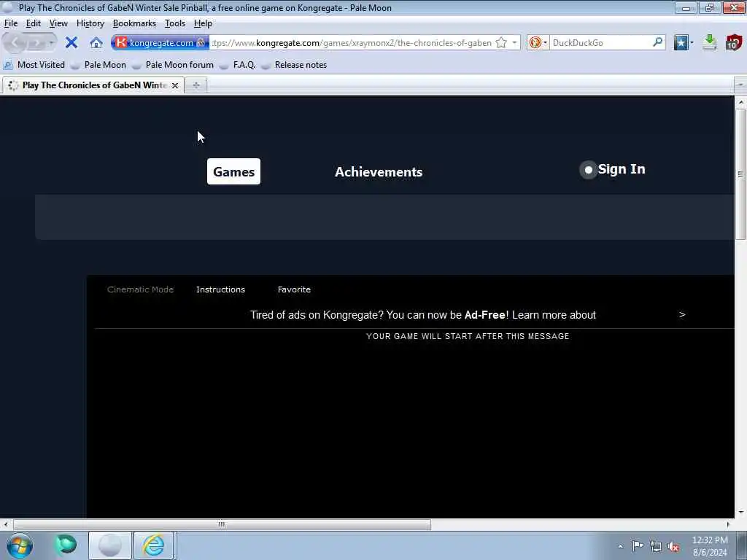Click the address bar URL text
This screenshot has width=747, height=560.
click(x=352, y=43)
